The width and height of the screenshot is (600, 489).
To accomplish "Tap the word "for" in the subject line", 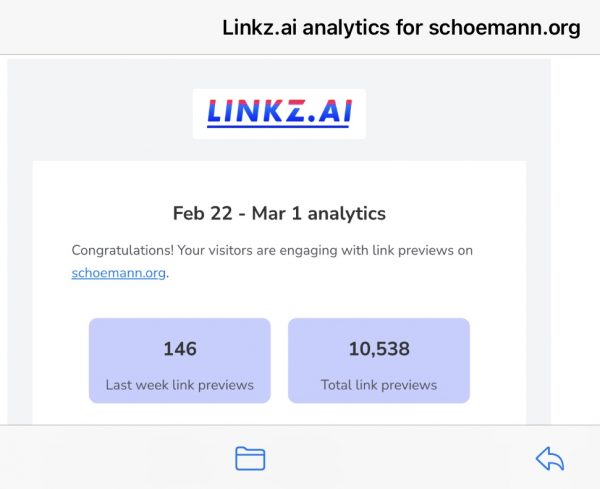I will click(409, 27).
